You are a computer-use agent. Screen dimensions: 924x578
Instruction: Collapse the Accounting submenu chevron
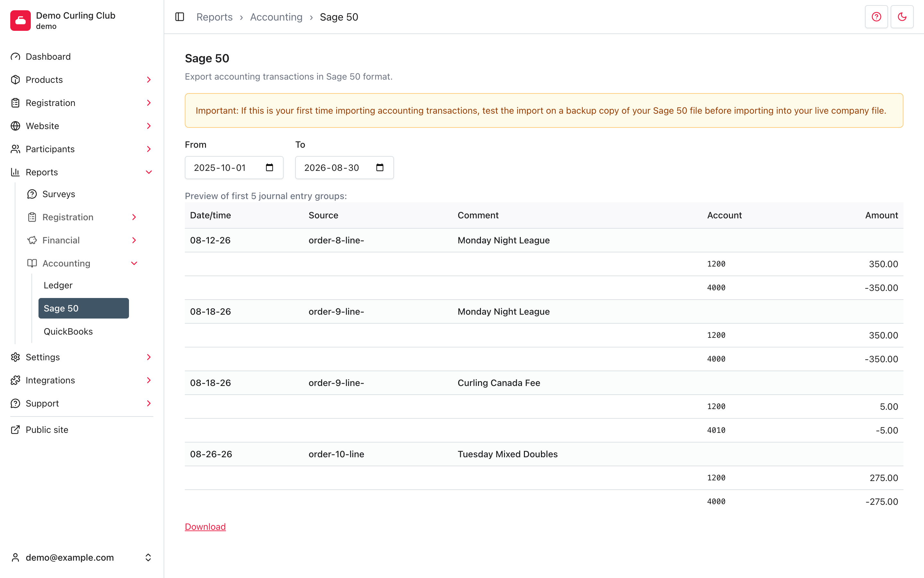[x=134, y=263]
